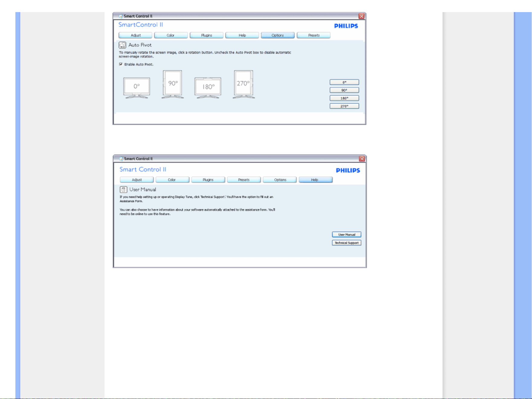Switch to the Color tab in the User Manual window

pyautogui.click(x=172, y=180)
